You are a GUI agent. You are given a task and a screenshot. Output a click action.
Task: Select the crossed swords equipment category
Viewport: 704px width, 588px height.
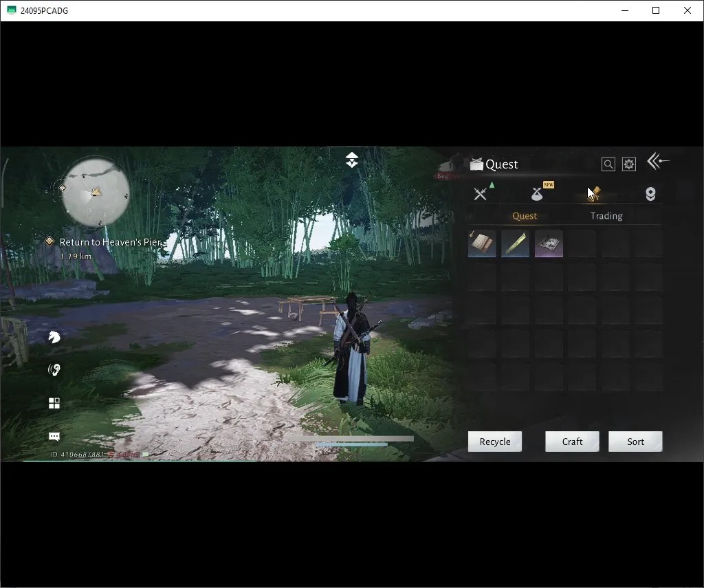pos(481,194)
